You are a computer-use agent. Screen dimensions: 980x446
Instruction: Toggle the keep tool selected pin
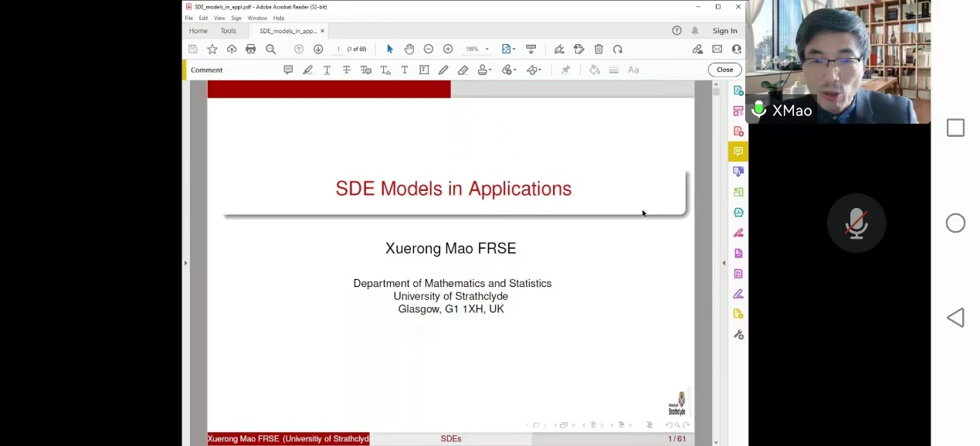pos(565,70)
